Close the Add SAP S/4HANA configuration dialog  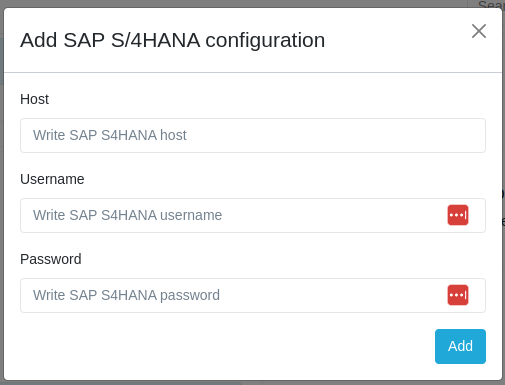[479, 31]
